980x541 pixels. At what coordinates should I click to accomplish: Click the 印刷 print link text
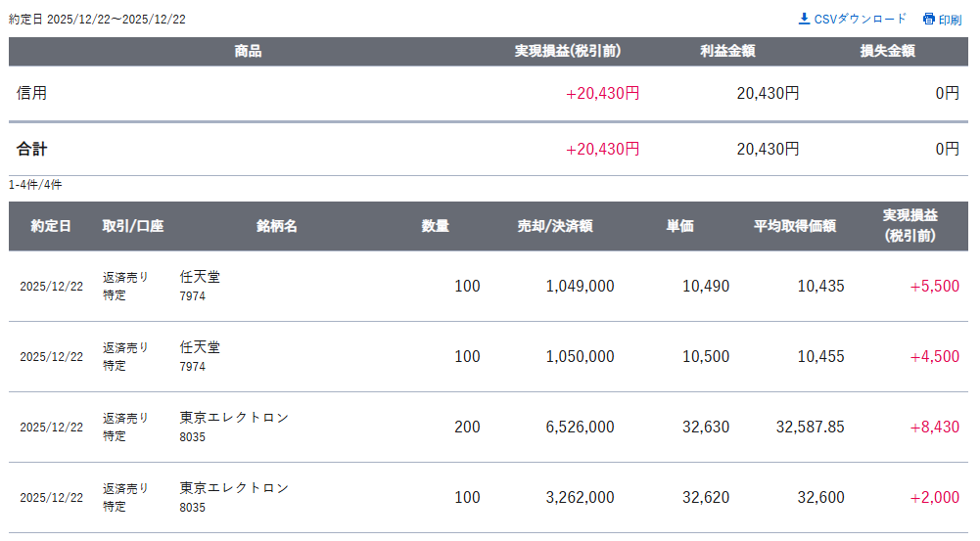pos(950,20)
